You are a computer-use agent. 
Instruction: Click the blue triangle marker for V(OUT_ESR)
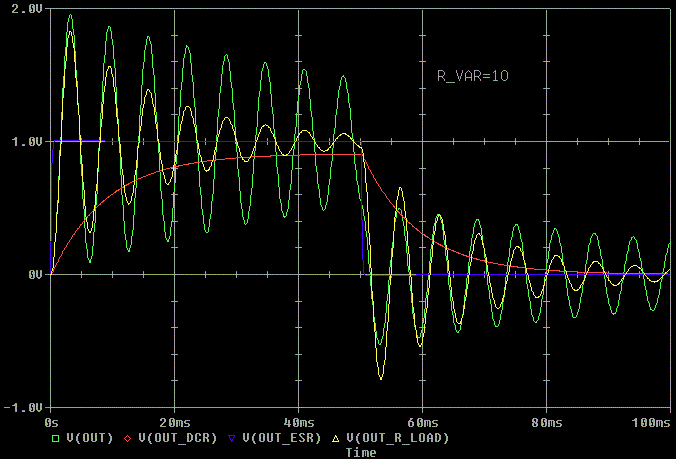coord(229,438)
